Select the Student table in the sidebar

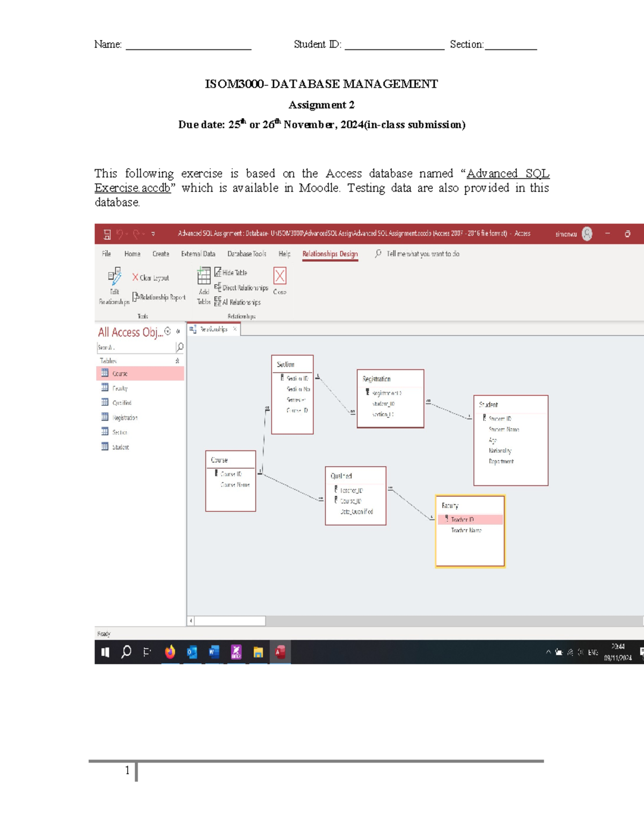(121, 447)
